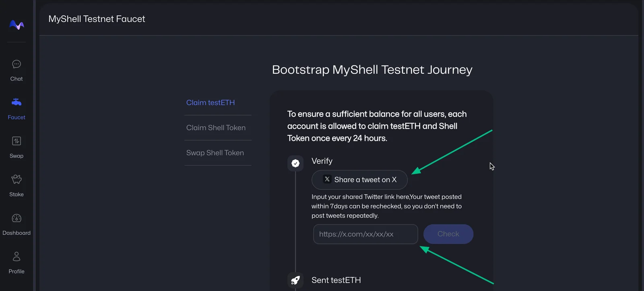Click the MyShell logo icon
This screenshot has height=291, width=644.
pos(17,25)
